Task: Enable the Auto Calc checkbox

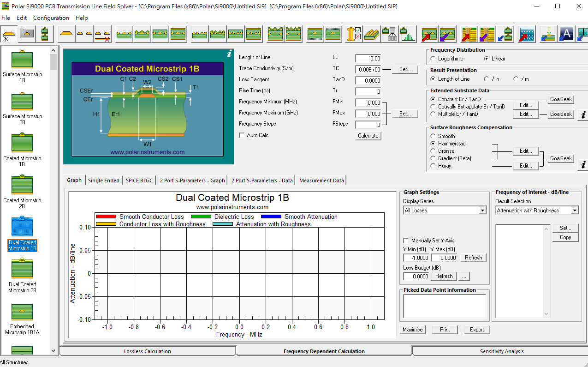Action: point(242,135)
